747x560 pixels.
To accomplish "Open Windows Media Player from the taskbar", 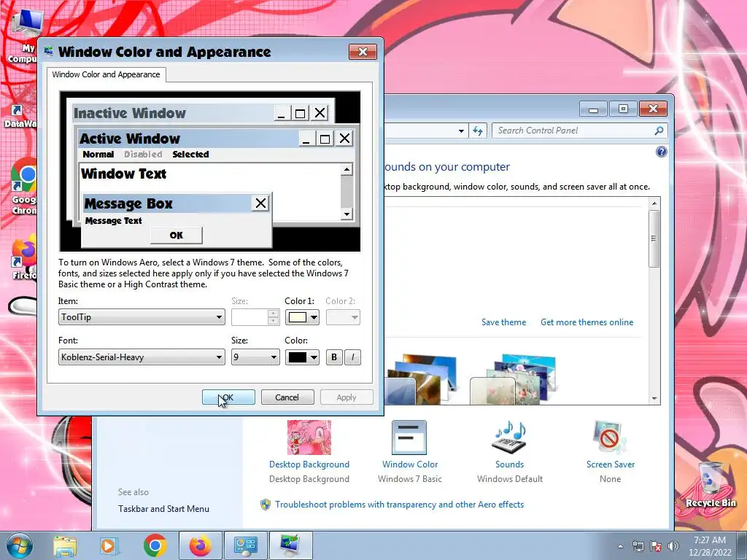I will (109, 545).
